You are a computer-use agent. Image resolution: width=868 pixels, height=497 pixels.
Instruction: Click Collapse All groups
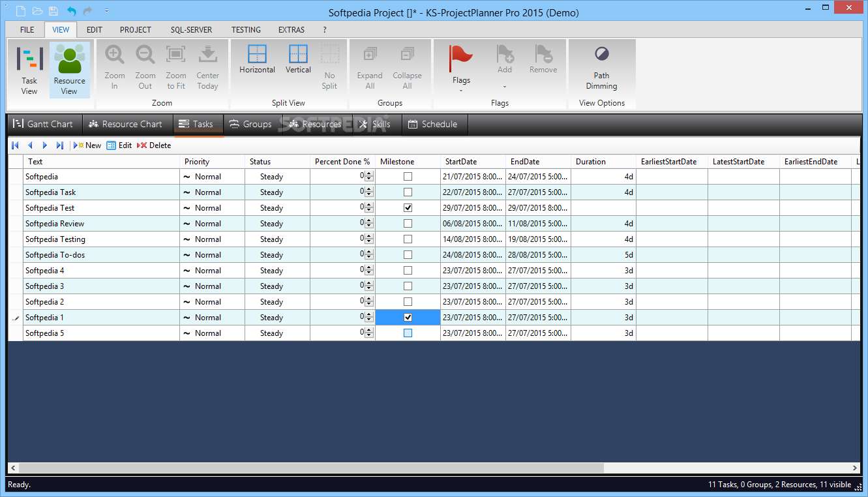tap(407, 67)
